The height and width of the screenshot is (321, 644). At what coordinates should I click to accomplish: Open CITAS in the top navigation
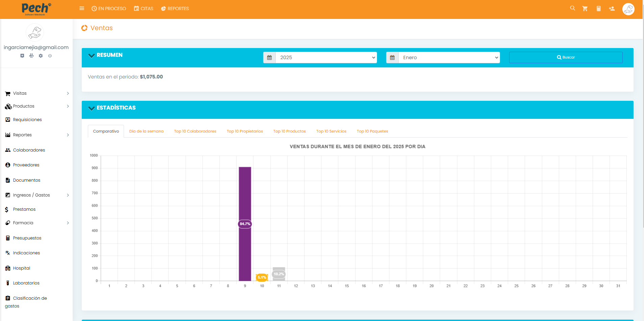tap(144, 8)
